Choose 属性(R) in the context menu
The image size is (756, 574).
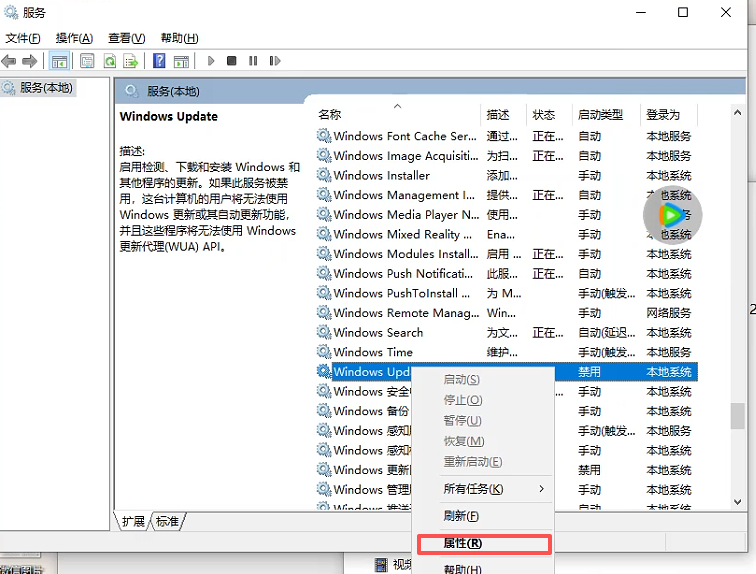484,544
